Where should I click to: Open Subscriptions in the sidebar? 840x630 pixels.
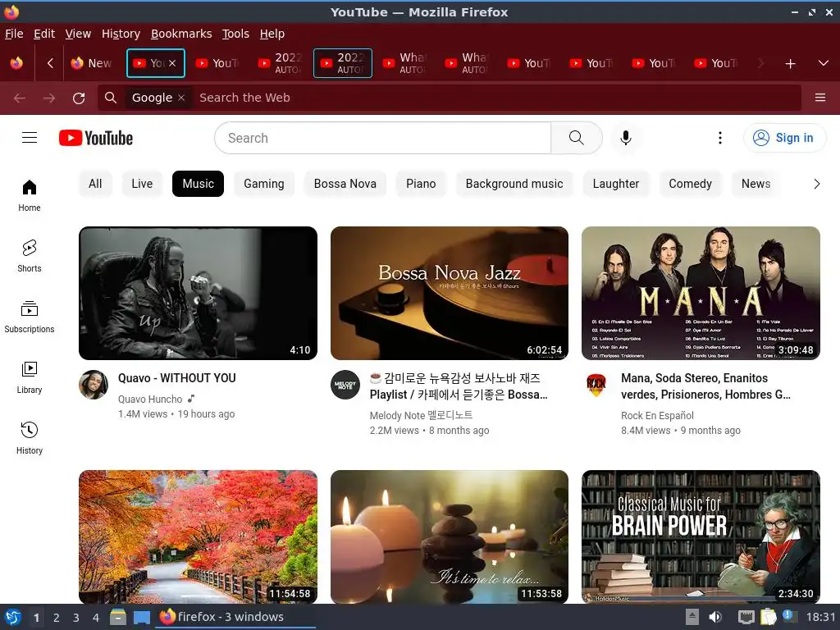point(30,317)
